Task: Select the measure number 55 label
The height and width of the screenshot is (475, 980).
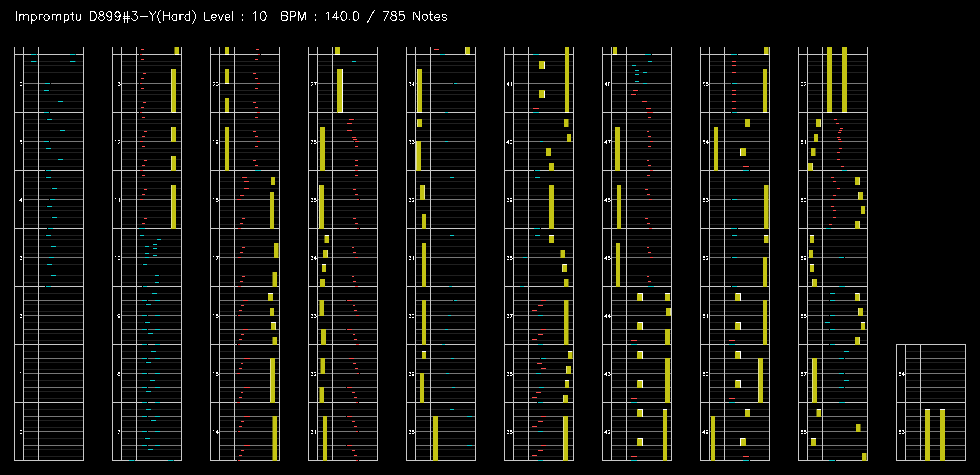Action: click(705, 84)
